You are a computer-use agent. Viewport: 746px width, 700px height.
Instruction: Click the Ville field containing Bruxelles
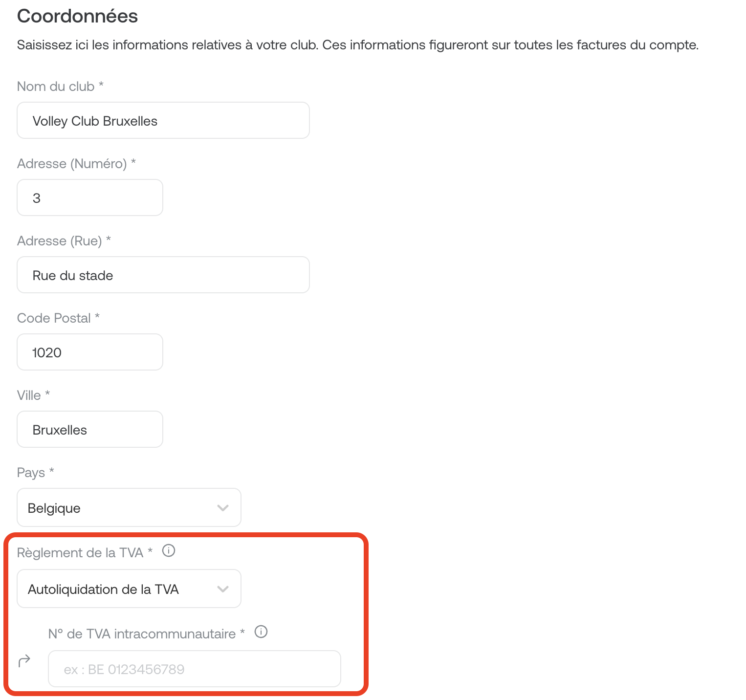(x=90, y=429)
